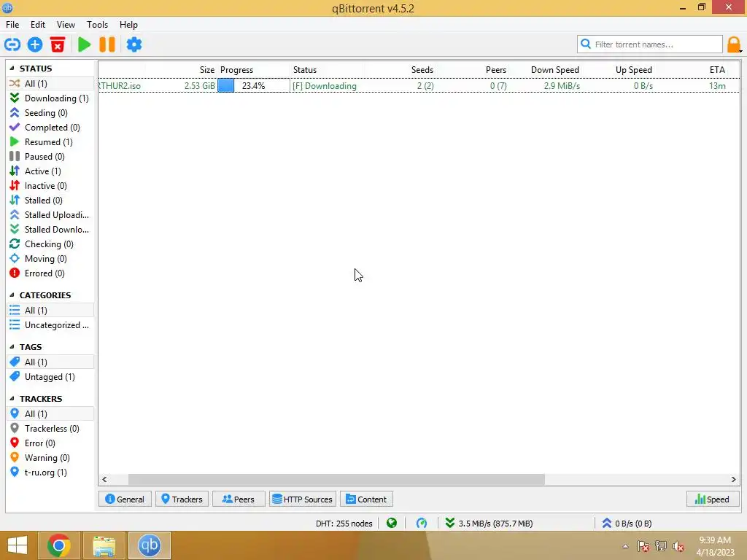
Task: Switch to the HTTP Sources tab
Action: click(x=303, y=499)
